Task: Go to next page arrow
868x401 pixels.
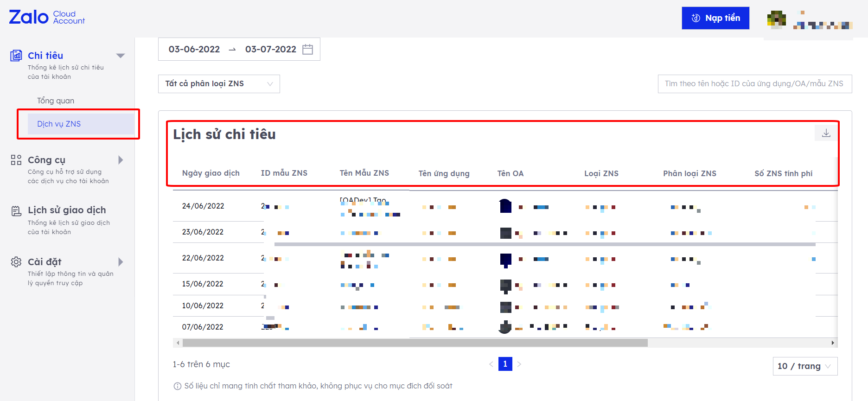Action: [519, 364]
